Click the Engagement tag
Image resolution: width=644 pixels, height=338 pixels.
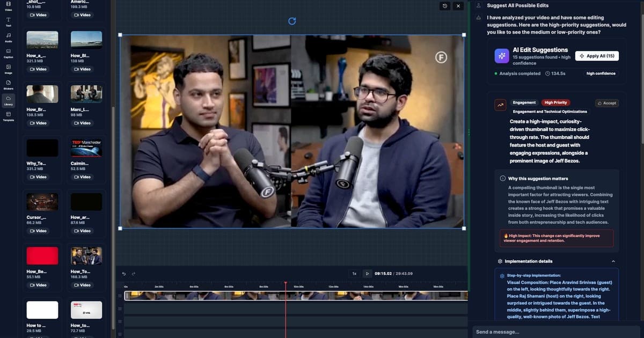coord(524,102)
